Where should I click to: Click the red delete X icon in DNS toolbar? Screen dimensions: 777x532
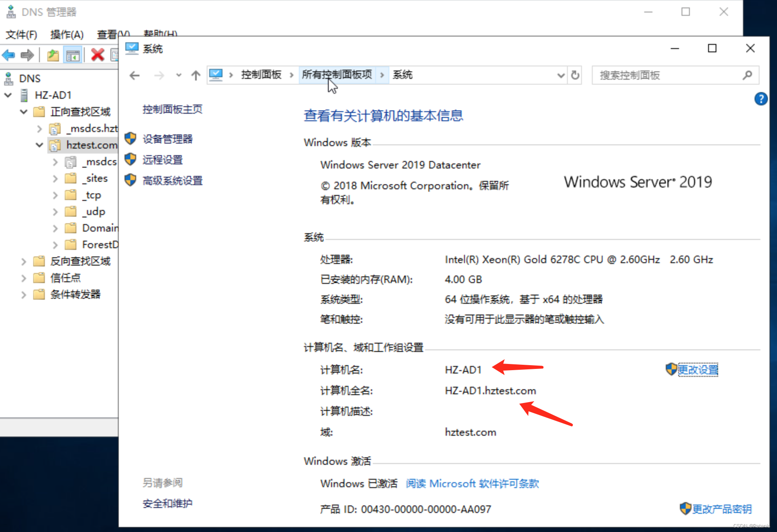coord(98,55)
